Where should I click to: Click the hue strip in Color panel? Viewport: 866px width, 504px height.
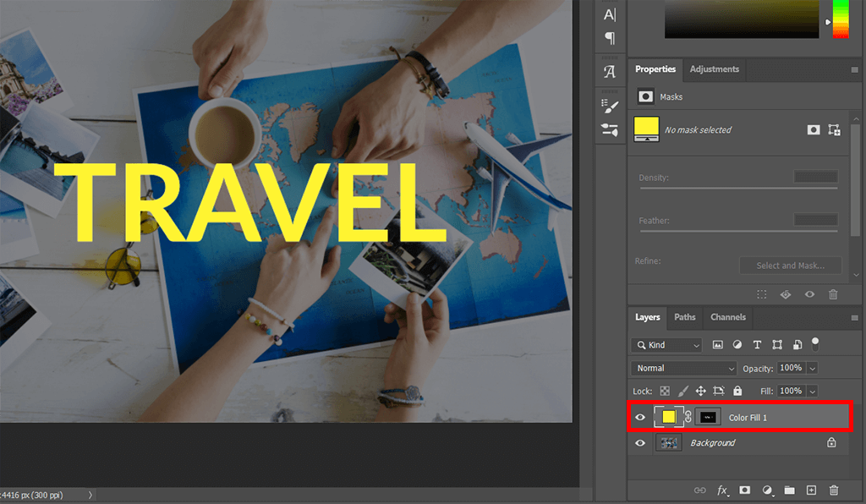[841, 19]
